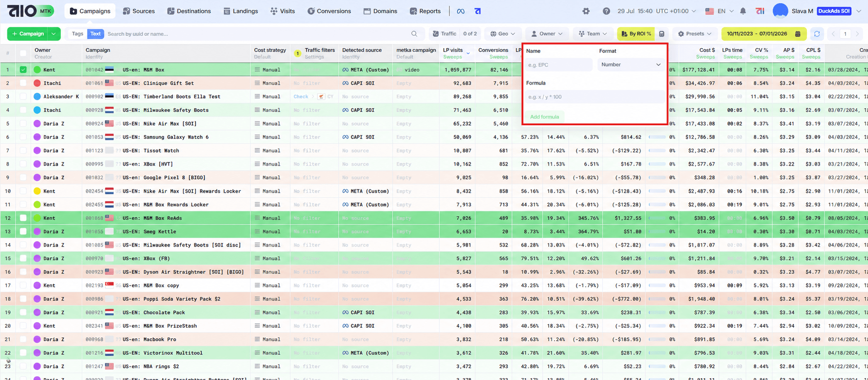Open the Landings tab

(241, 11)
